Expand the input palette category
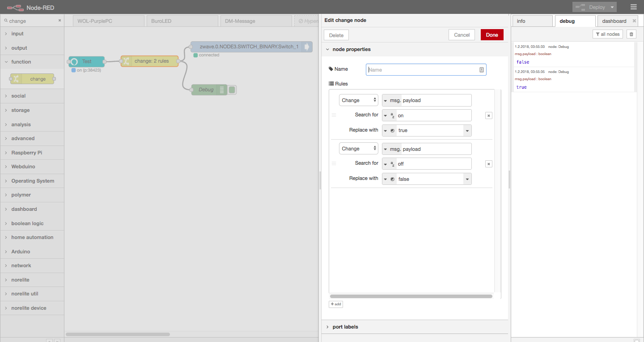 [x=32, y=34]
